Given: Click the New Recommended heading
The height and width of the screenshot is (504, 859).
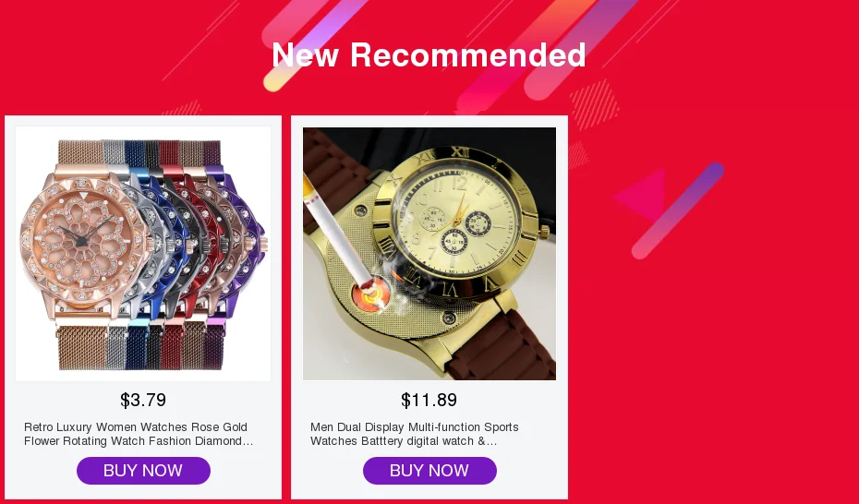Looking at the screenshot, I should (429, 54).
